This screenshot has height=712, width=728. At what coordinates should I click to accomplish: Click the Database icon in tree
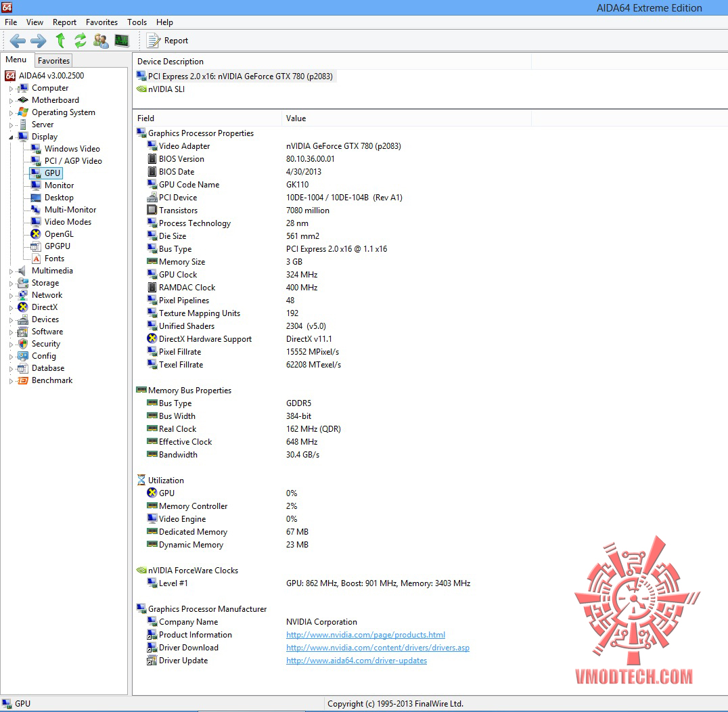coord(23,368)
